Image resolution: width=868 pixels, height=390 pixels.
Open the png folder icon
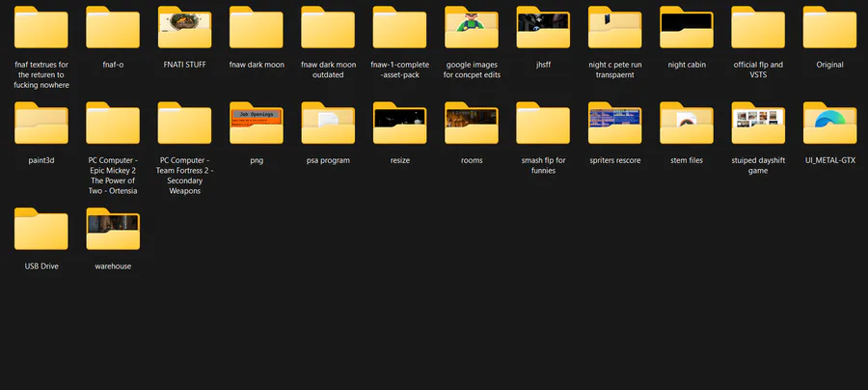[x=257, y=123]
